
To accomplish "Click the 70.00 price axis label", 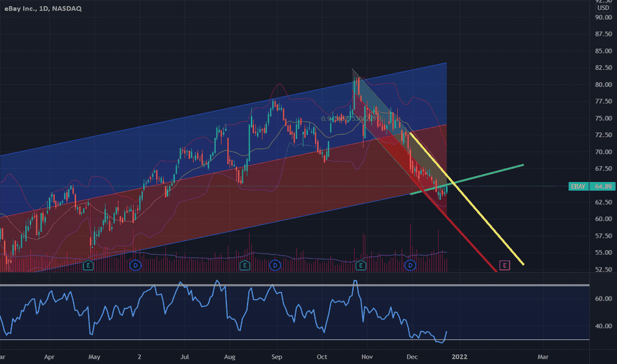I will click(603, 152).
